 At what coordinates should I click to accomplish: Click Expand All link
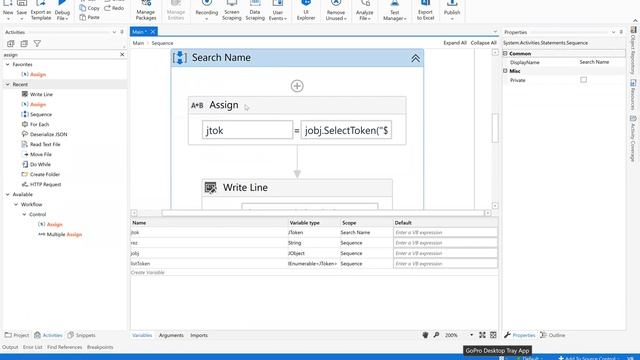click(x=455, y=43)
